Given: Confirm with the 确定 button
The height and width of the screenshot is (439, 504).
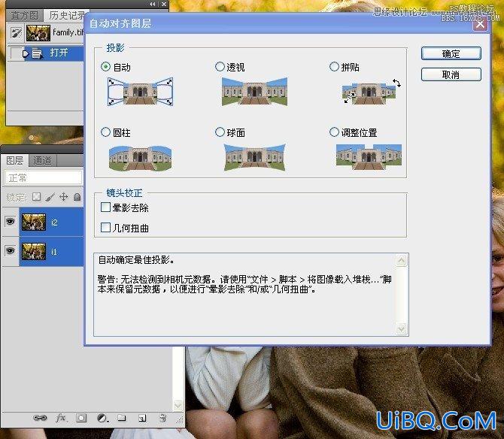Looking at the screenshot, I should click(451, 53).
